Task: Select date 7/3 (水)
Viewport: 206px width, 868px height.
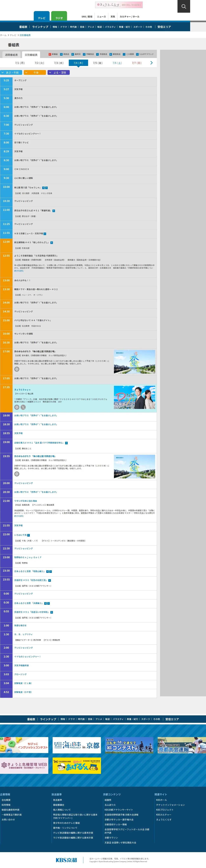Action: [59, 63]
